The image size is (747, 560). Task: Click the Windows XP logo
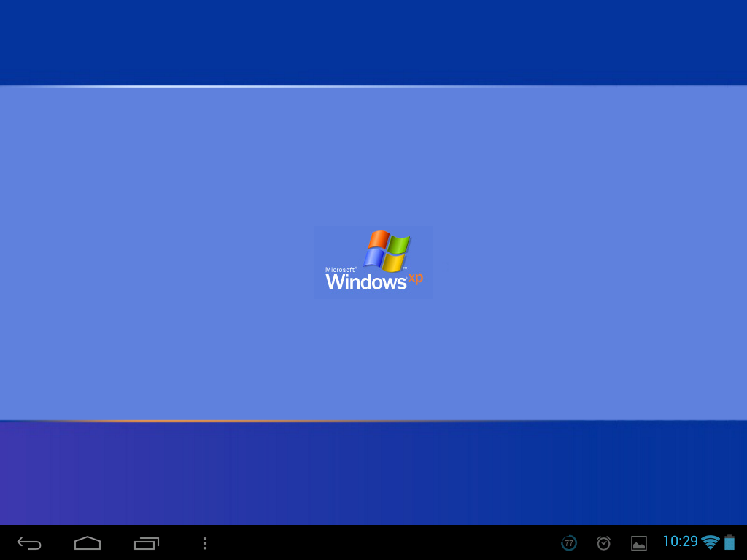tap(374, 262)
